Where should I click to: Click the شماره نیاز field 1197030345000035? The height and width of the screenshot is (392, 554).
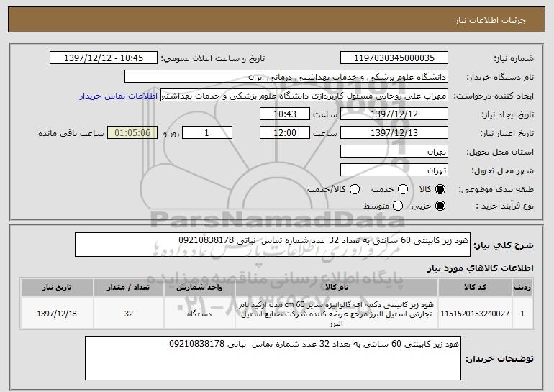pyautogui.click(x=394, y=58)
